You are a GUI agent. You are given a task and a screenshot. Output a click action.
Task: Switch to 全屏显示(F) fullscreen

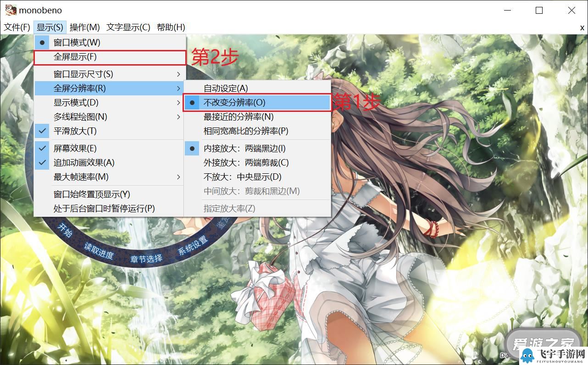click(x=110, y=57)
